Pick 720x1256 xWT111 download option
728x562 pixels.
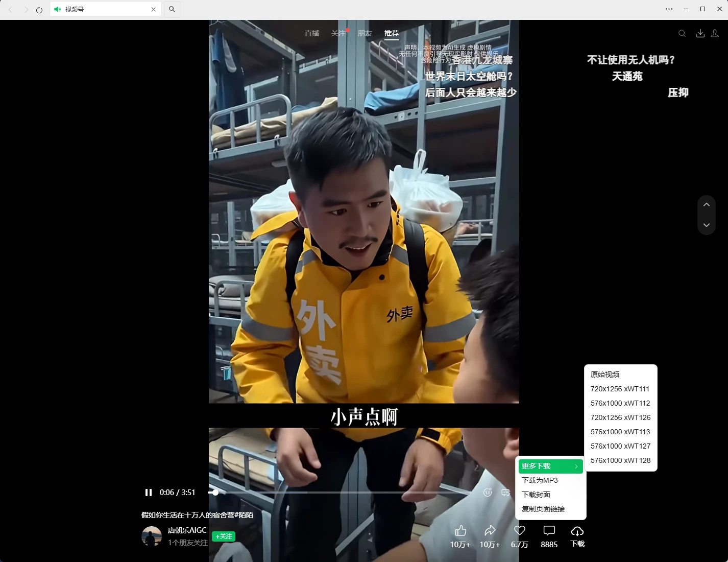point(621,389)
